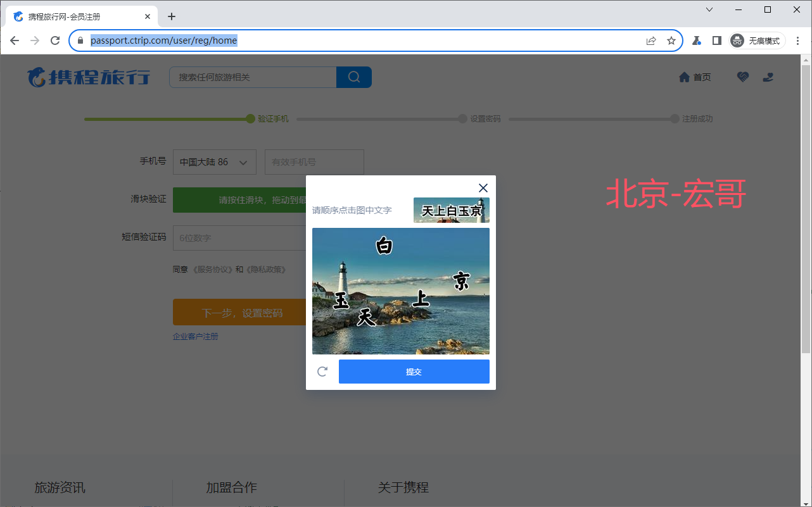Click the magnifier search button
This screenshot has width=812, height=507.
[x=354, y=77]
